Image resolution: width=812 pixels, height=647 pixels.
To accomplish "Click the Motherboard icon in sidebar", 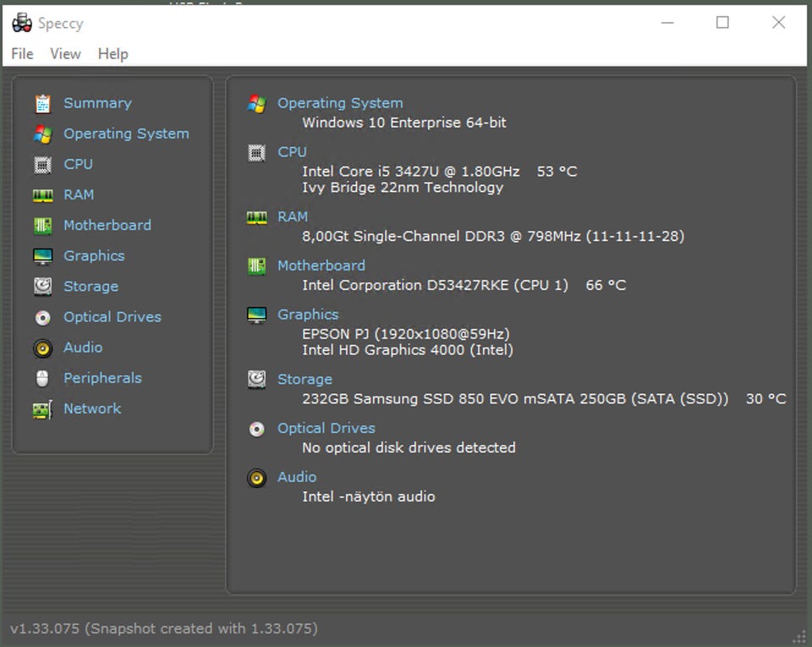I will pyautogui.click(x=42, y=225).
